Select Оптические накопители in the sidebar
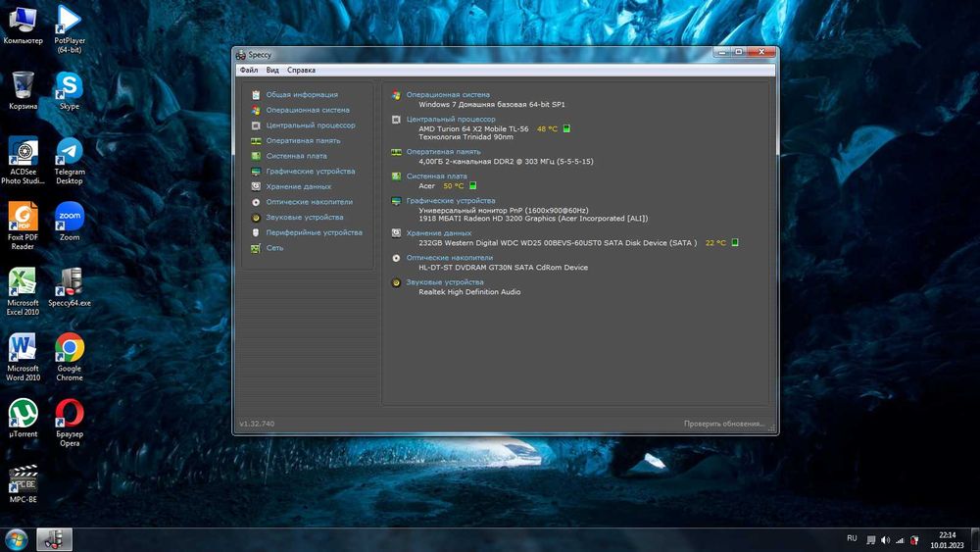980x552 pixels. point(310,202)
